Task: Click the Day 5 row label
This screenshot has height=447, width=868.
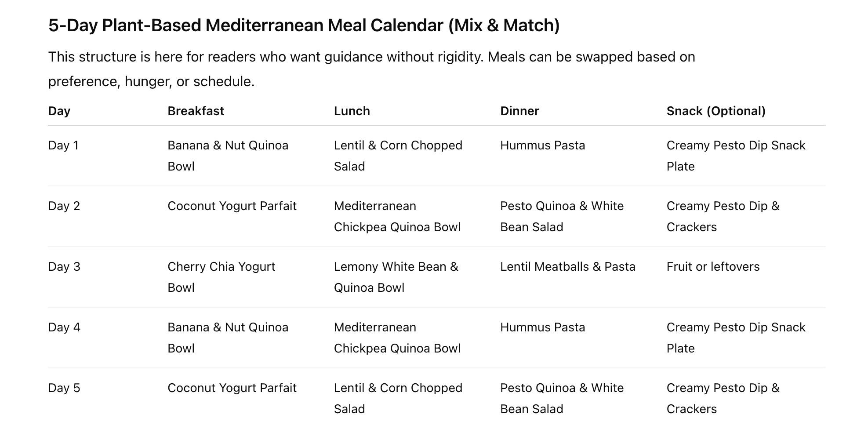Action: point(64,388)
